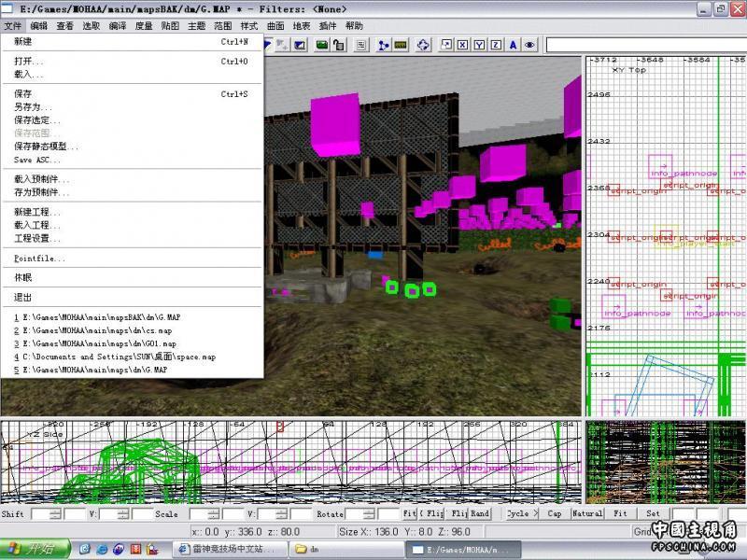This screenshot has width=747, height=560.
Task: Open the 范围 menu
Action: (223, 26)
